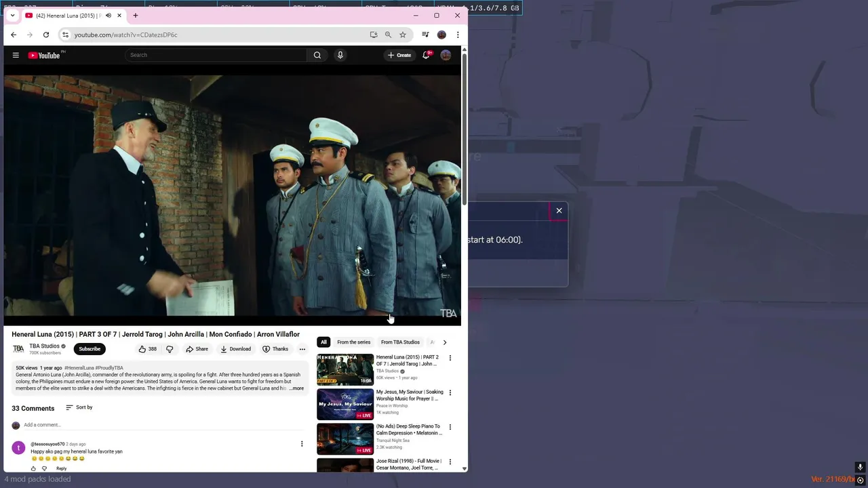The width and height of the screenshot is (868, 488).
Task: Open TBA Studios channel name link
Action: (44, 346)
